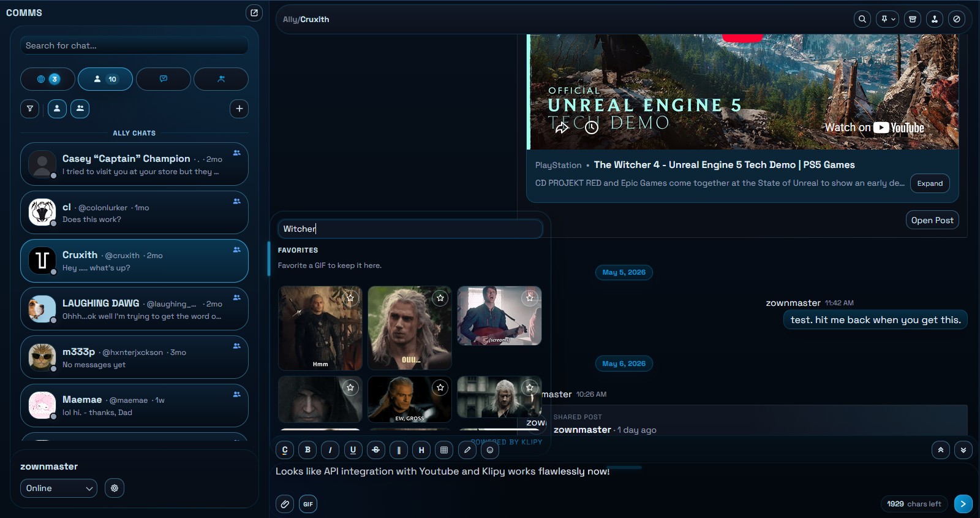Open the emoji picker

pyautogui.click(x=490, y=450)
